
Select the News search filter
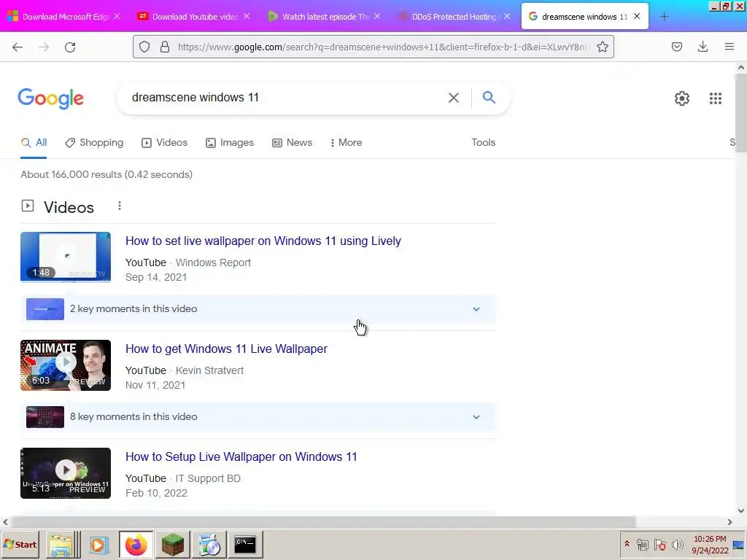click(292, 142)
